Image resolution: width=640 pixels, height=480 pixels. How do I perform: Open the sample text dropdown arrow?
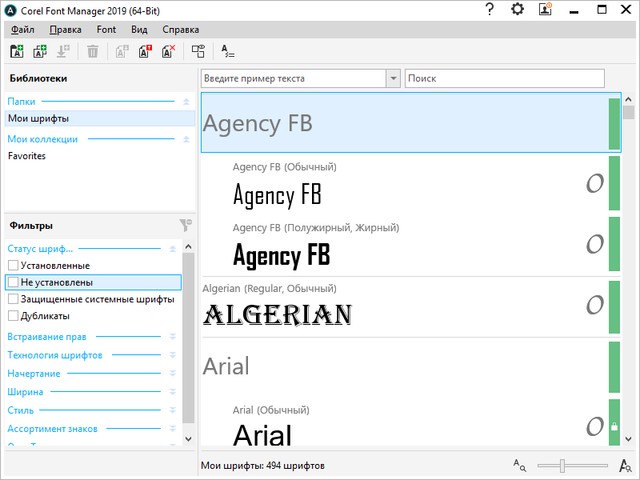pos(393,78)
